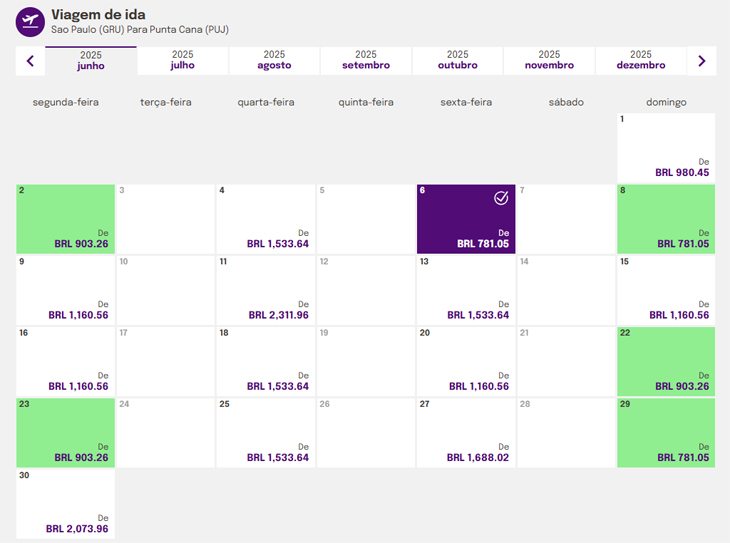This screenshot has width=730, height=543.
Task: Pick June 27 fare BRL 1,688.02
Action: (466, 432)
